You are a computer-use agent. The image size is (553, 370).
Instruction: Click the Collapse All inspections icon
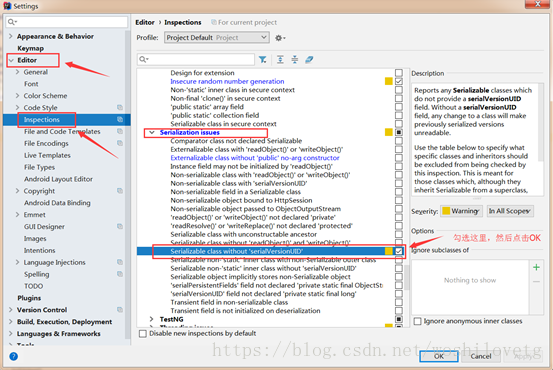click(x=294, y=60)
